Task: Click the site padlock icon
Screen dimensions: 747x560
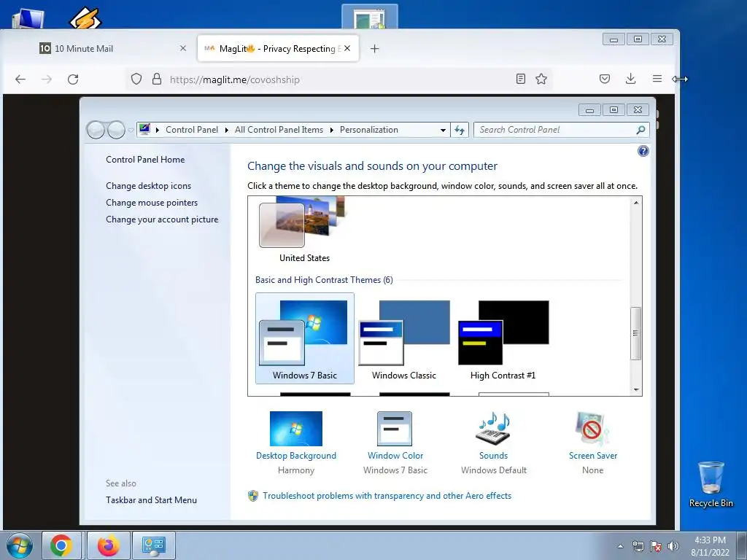Action: coord(157,79)
